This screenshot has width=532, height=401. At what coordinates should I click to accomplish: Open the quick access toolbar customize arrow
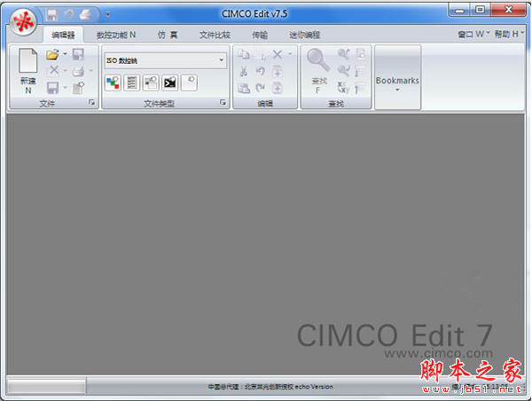(x=107, y=14)
